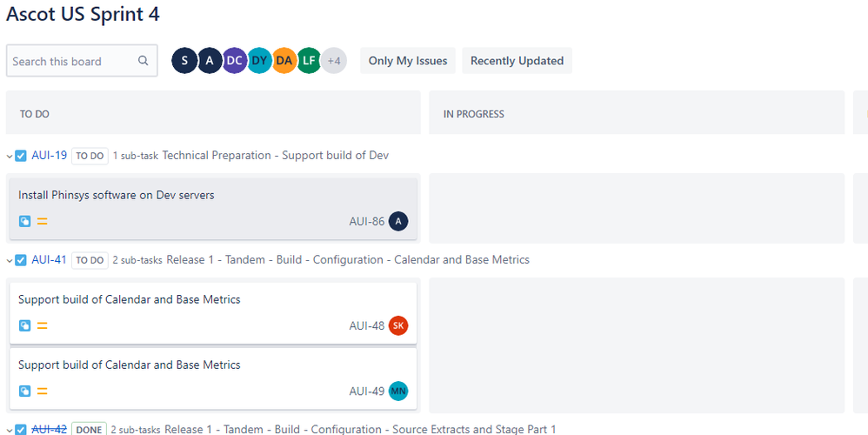Image resolution: width=868 pixels, height=435 pixels.
Task: Click the TO DO status badge of AUI-41
Action: tap(90, 260)
